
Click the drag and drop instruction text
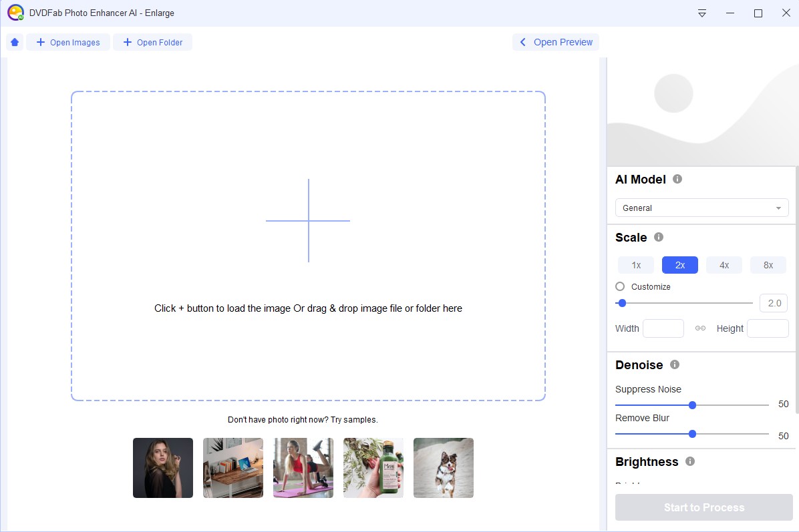308,308
